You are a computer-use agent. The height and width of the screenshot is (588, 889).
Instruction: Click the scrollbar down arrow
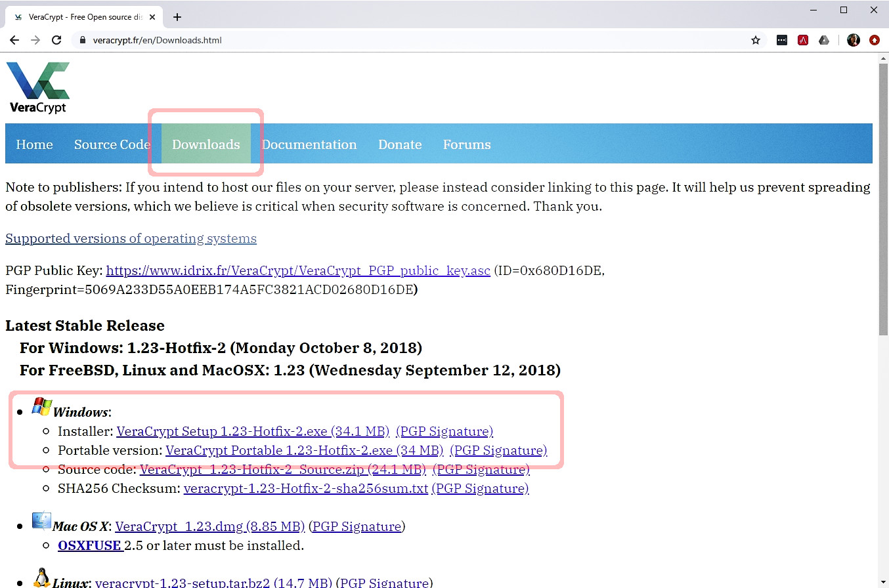pyautogui.click(x=883, y=583)
